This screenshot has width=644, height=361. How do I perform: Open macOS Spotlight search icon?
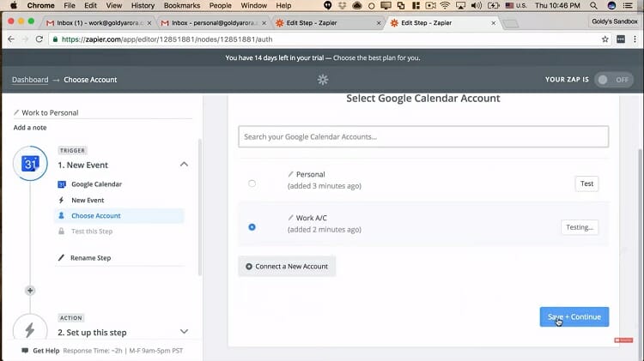click(x=593, y=5)
